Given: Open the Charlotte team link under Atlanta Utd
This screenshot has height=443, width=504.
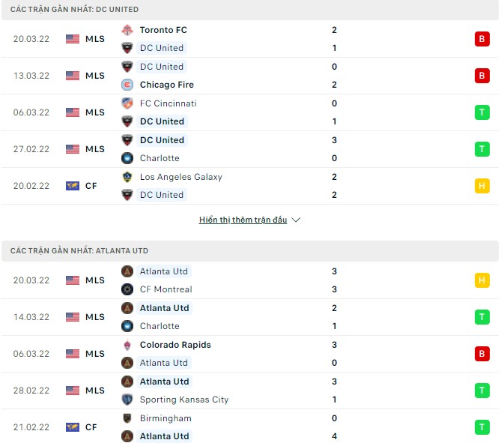Looking at the screenshot, I should tap(160, 326).
